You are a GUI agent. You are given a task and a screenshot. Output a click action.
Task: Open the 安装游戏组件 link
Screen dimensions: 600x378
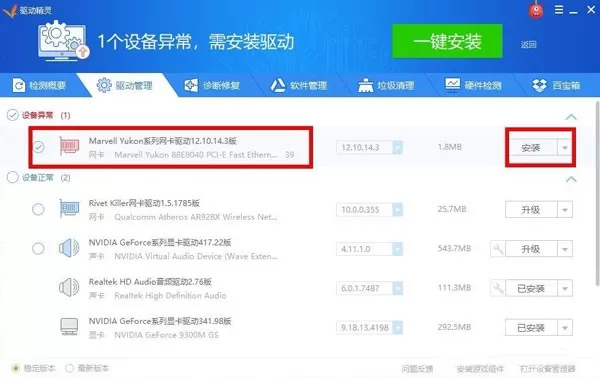[x=480, y=369]
